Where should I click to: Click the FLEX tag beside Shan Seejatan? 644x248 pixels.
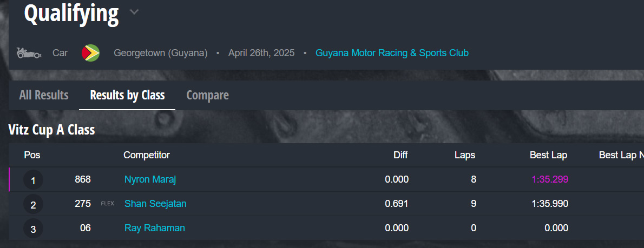(x=108, y=204)
